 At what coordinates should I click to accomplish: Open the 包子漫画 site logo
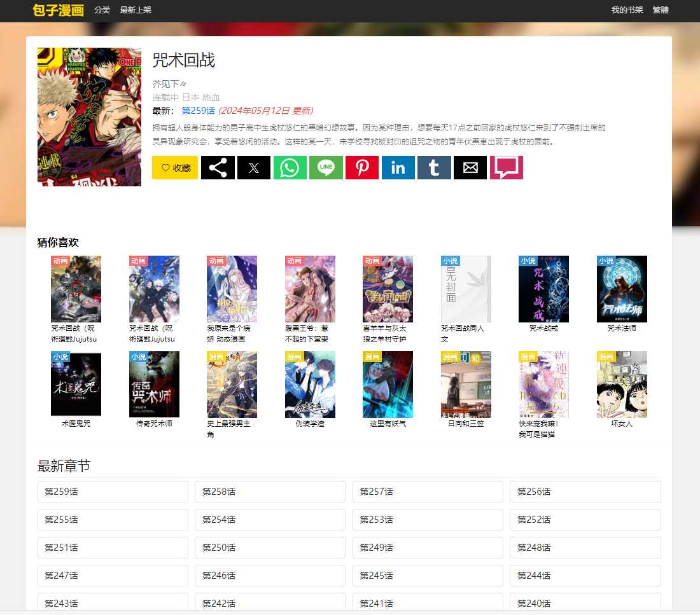coord(59,10)
